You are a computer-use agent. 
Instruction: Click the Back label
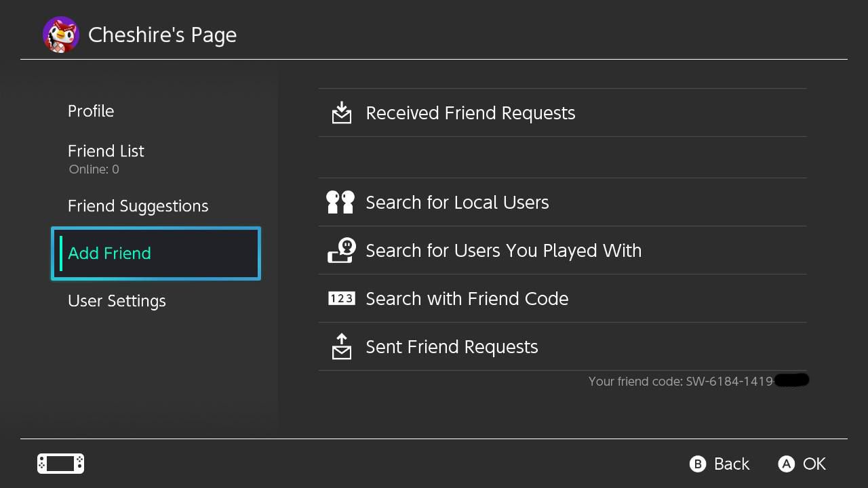click(731, 464)
